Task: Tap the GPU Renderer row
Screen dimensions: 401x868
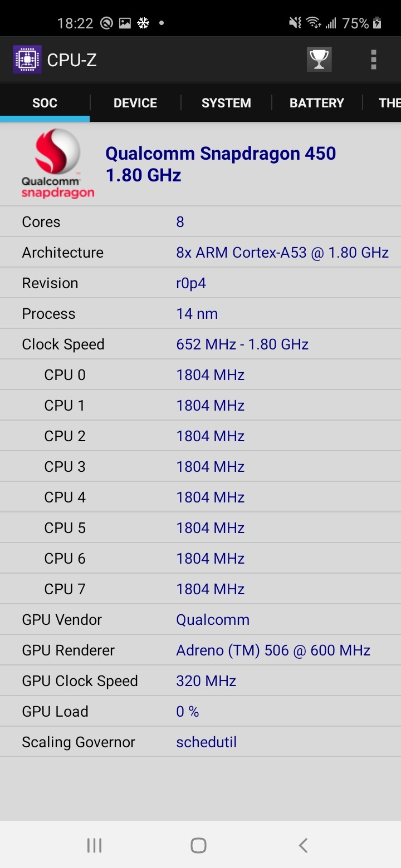Action: (200, 650)
